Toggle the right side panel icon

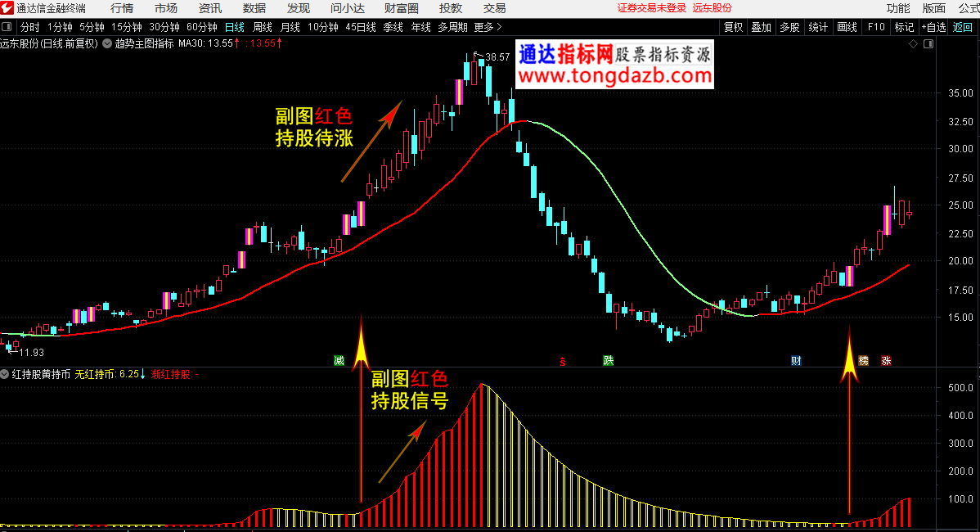[x=928, y=43]
